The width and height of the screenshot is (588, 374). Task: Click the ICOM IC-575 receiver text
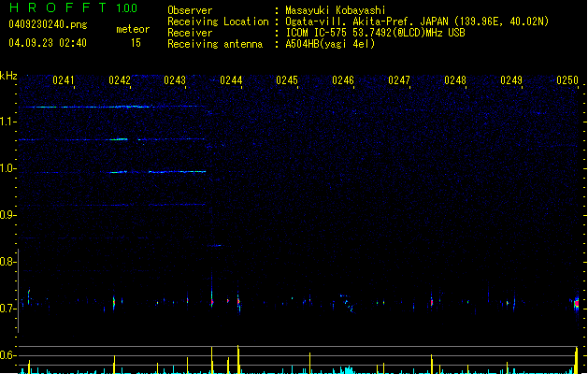(375, 33)
